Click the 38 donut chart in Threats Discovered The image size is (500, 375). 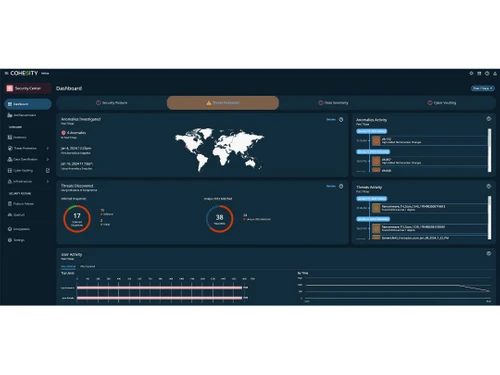click(220, 219)
